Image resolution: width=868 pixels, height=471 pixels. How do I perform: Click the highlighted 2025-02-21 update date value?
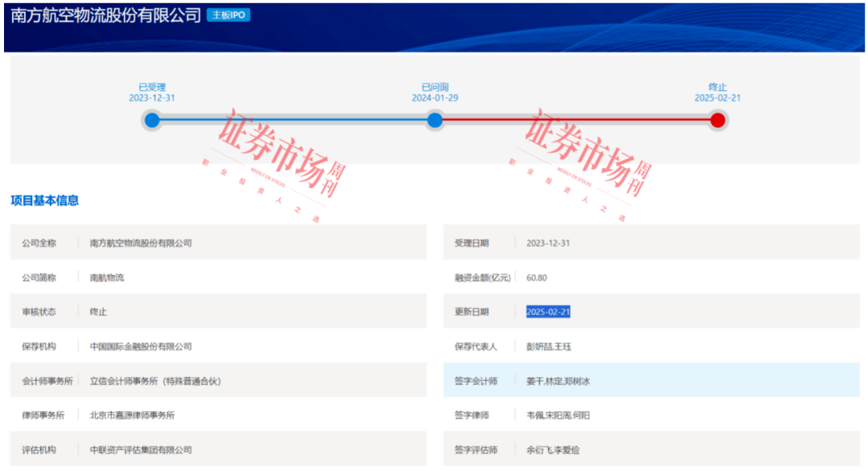click(548, 312)
